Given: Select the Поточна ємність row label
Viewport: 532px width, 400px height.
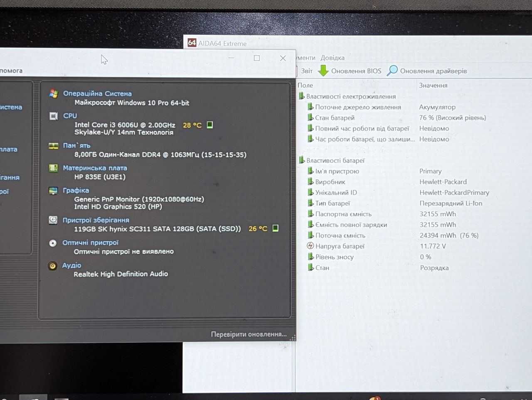Looking at the screenshot, I should click(x=340, y=236).
